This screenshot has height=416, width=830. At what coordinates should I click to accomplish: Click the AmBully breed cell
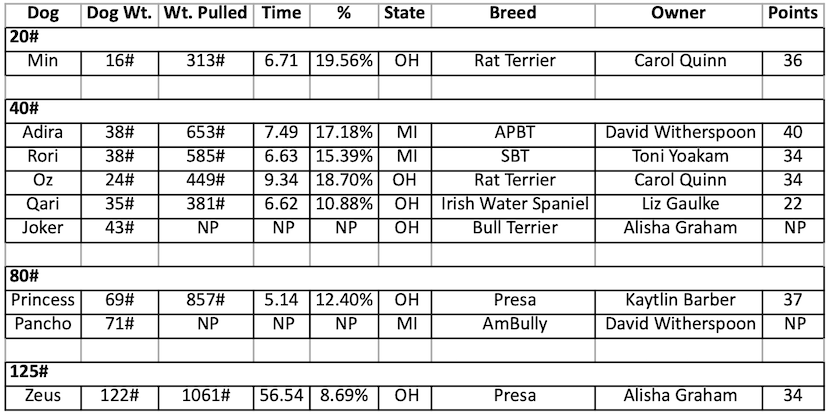(513, 323)
